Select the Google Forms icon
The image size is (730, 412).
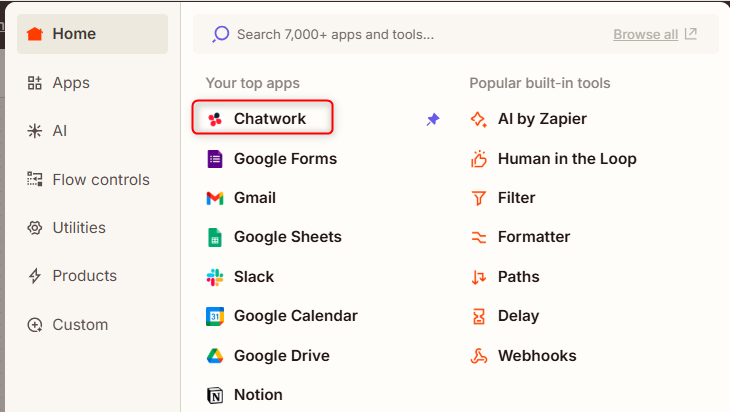click(x=215, y=159)
